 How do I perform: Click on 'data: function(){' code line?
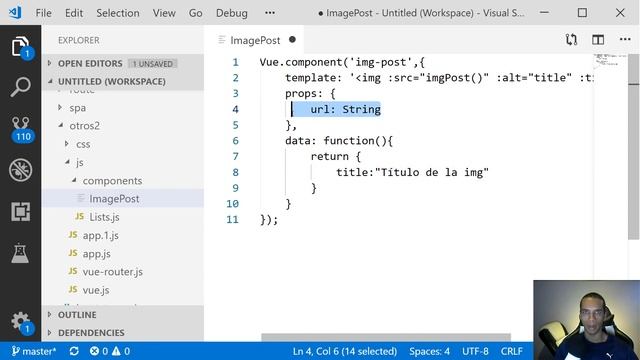339,141
